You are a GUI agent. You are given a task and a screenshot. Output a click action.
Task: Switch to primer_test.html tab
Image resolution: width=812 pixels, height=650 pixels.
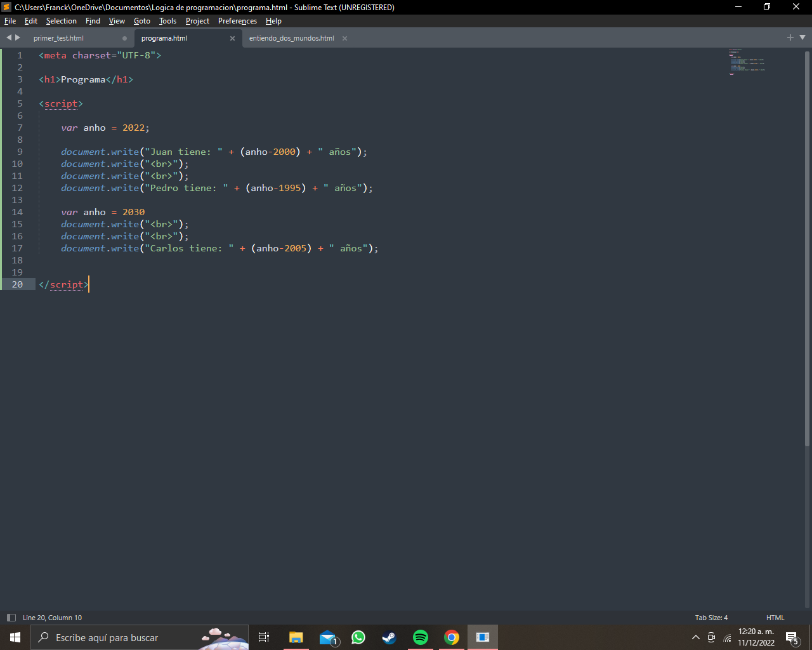click(x=58, y=38)
